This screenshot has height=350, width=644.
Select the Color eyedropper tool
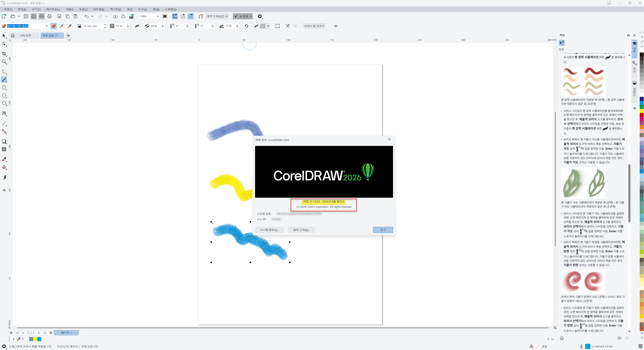(4, 160)
